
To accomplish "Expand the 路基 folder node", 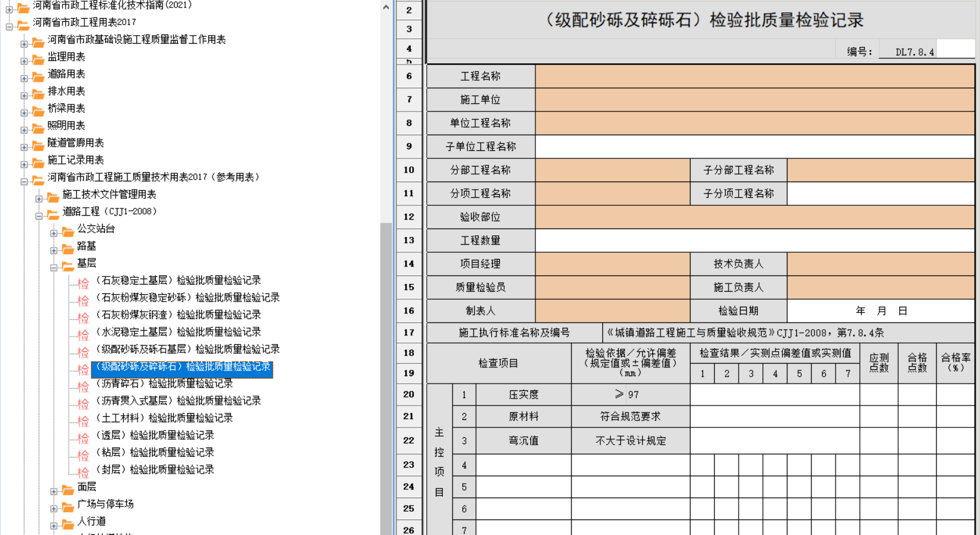I will pyautogui.click(x=54, y=250).
